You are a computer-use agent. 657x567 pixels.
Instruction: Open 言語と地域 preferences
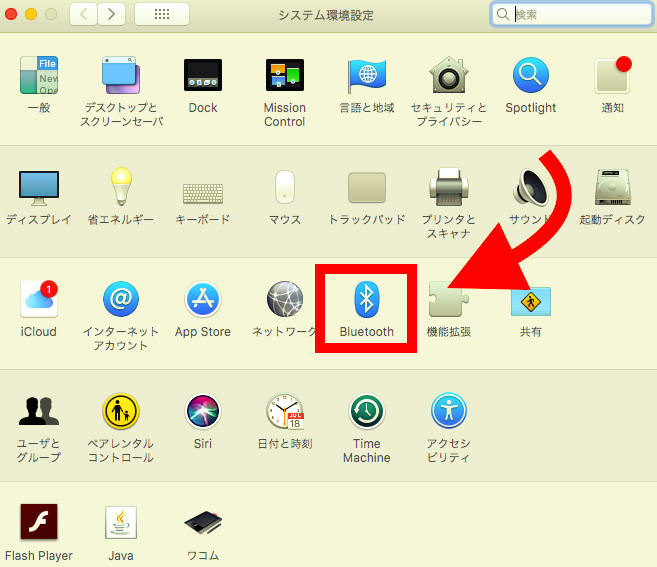(367, 75)
